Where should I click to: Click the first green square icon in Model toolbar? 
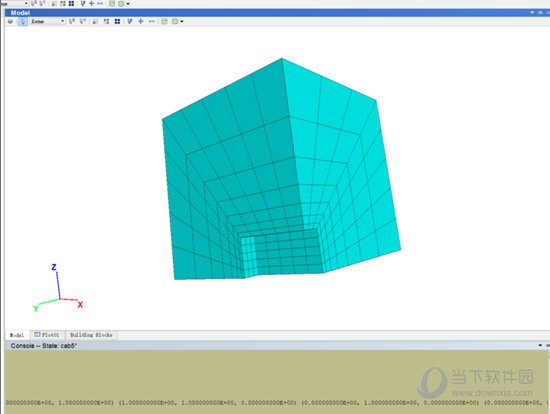tap(164, 21)
